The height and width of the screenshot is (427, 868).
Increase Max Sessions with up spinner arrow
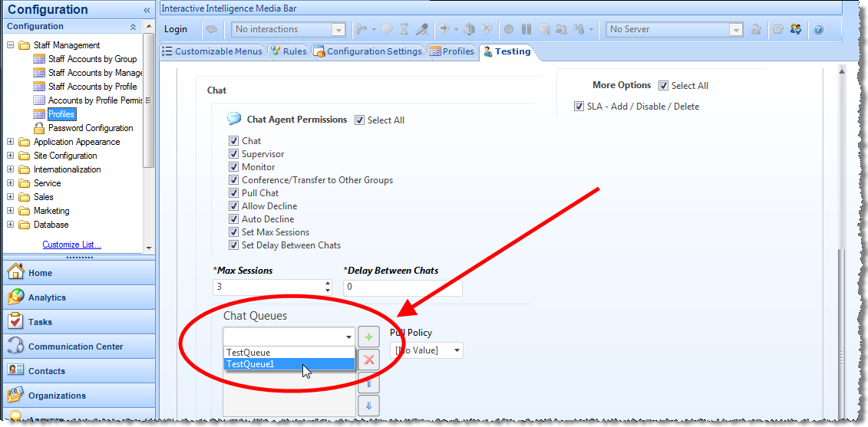pos(328,283)
